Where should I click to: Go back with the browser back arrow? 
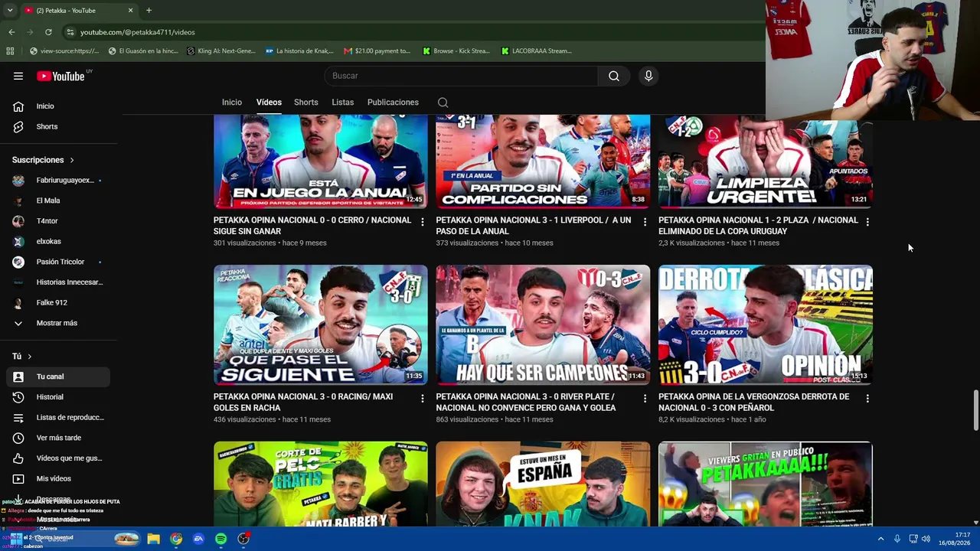pos(11,32)
